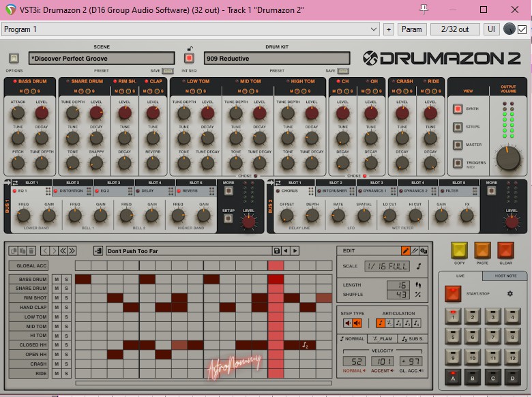532x397 pixels.
Task: Choose articulation with two substeps
Action: pyautogui.click(x=399, y=323)
